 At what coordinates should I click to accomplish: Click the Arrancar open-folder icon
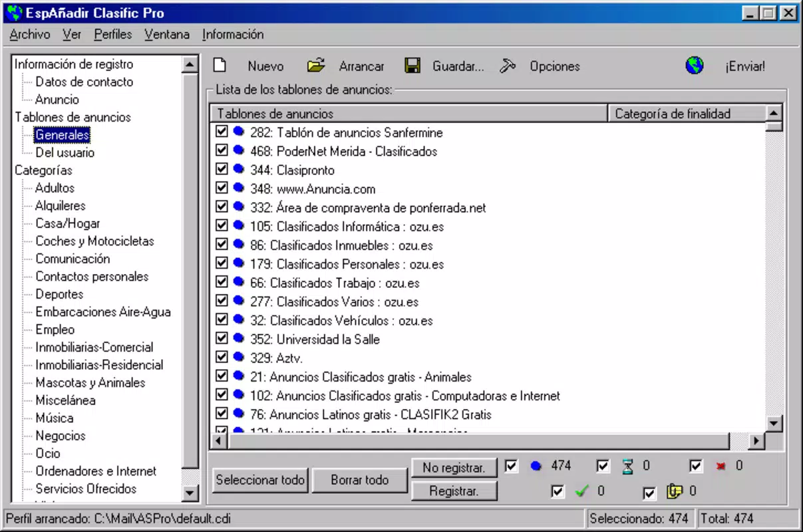(316, 65)
